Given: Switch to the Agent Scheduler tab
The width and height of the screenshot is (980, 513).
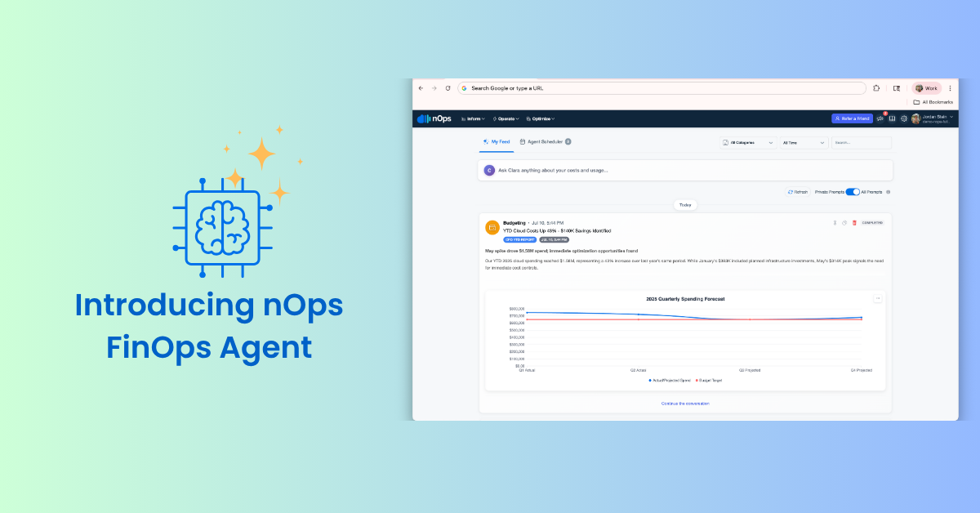Looking at the screenshot, I should pyautogui.click(x=545, y=141).
